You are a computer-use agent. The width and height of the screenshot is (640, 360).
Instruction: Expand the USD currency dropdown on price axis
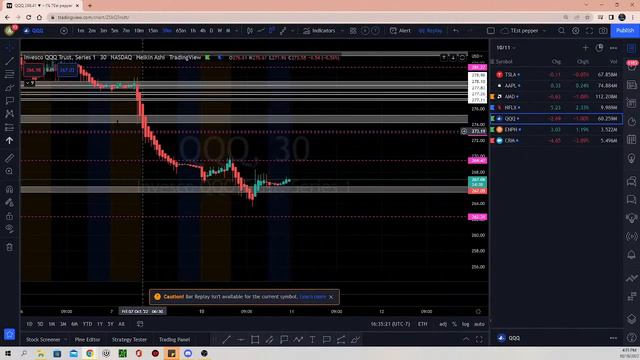click(477, 56)
